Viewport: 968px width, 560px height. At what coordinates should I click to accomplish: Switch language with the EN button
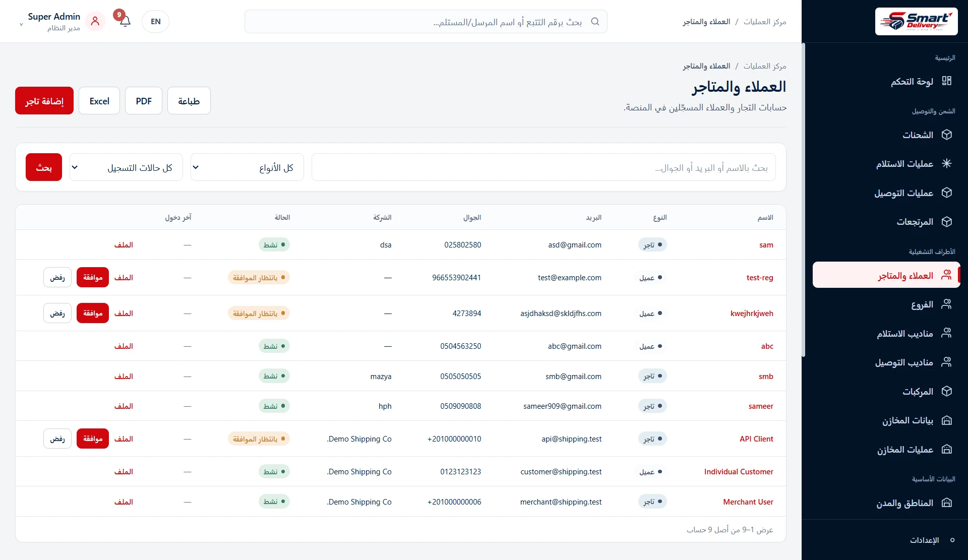coord(155,22)
